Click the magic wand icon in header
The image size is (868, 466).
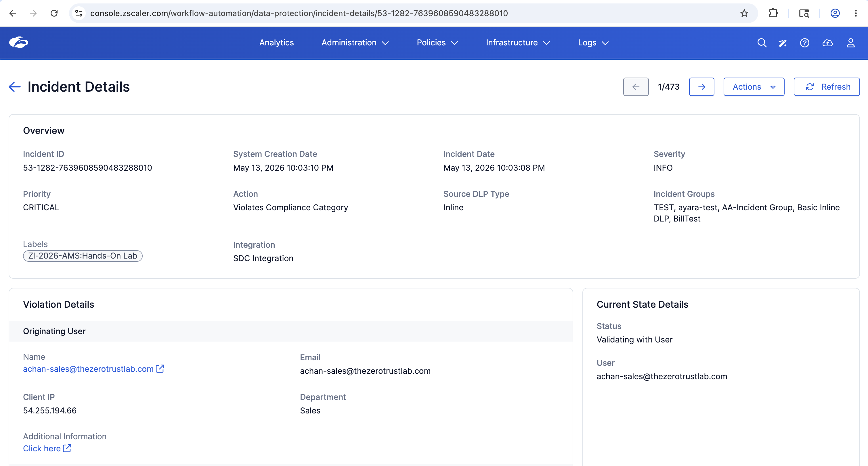(783, 43)
